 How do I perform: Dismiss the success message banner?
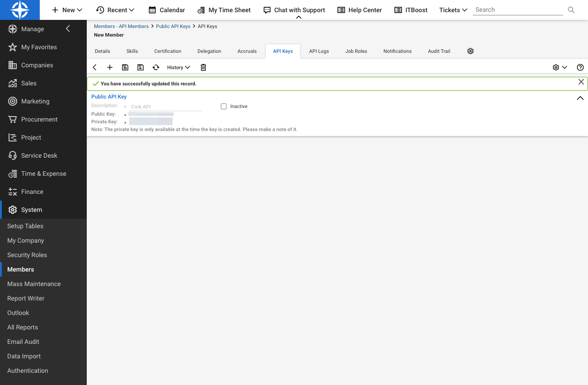pos(581,82)
